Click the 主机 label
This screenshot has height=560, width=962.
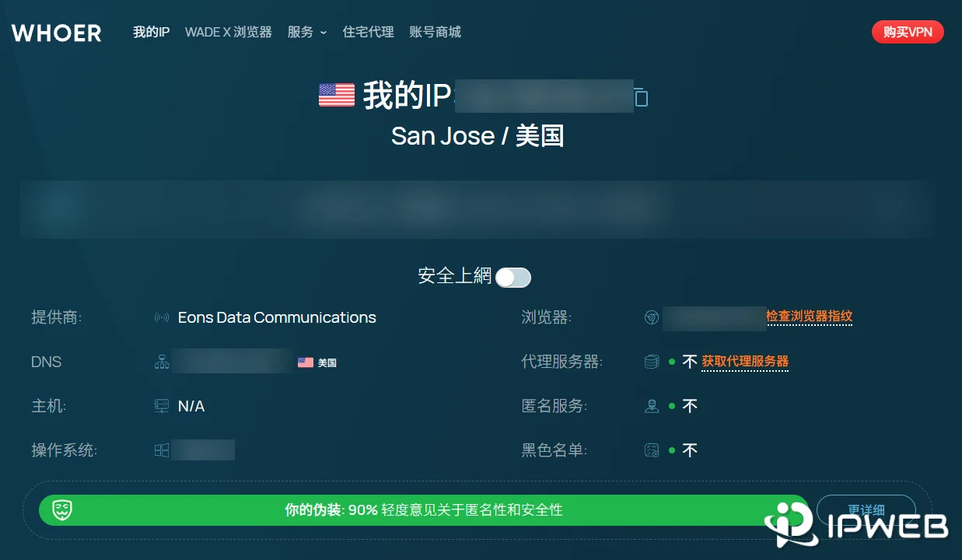[49, 406]
